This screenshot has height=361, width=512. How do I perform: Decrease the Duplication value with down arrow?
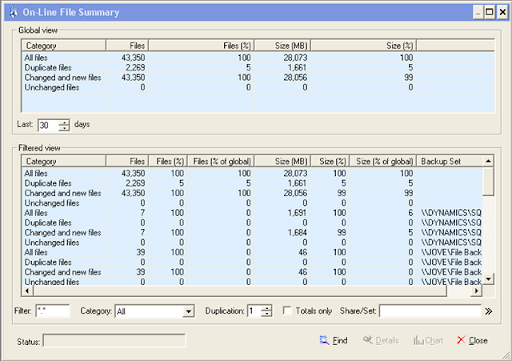(267, 314)
